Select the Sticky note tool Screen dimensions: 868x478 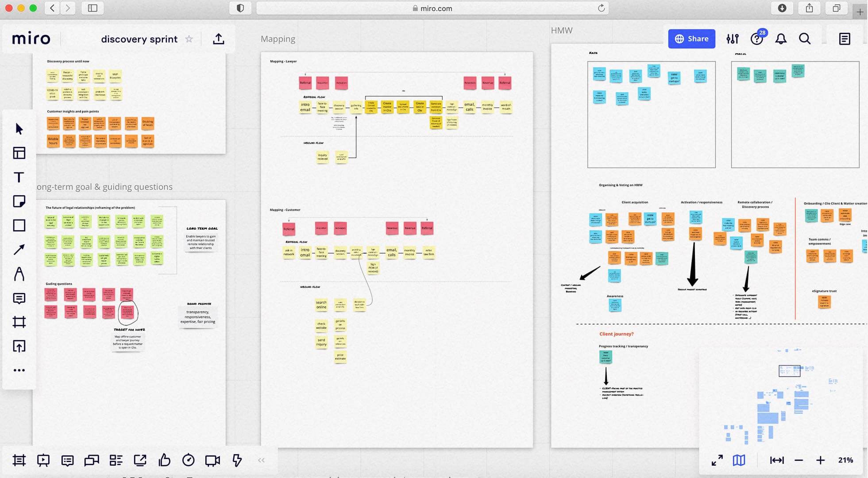19,201
